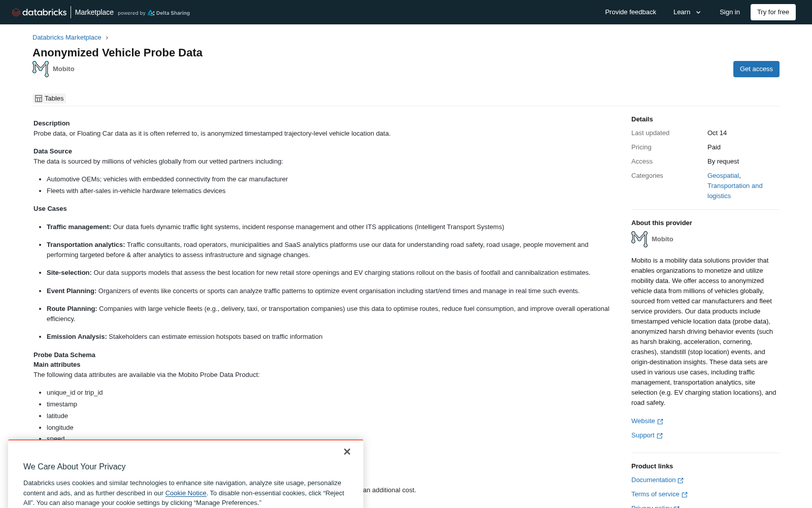This screenshot has height=508, width=812.
Task: Click the Get access button
Action: click(756, 69)
